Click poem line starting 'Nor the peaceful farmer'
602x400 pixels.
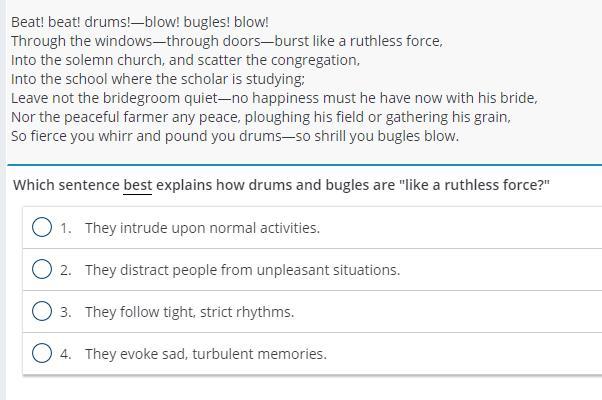click(x=261, y=117)
